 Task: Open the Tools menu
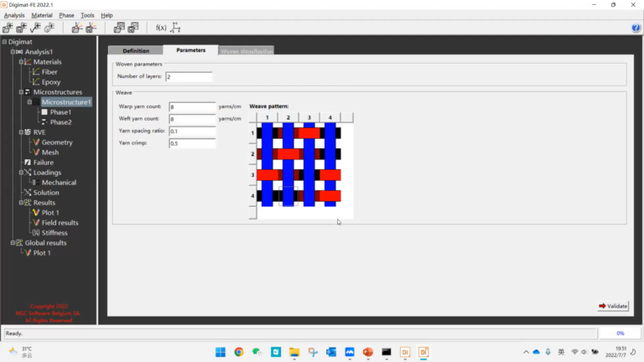[x=87, y=15]
